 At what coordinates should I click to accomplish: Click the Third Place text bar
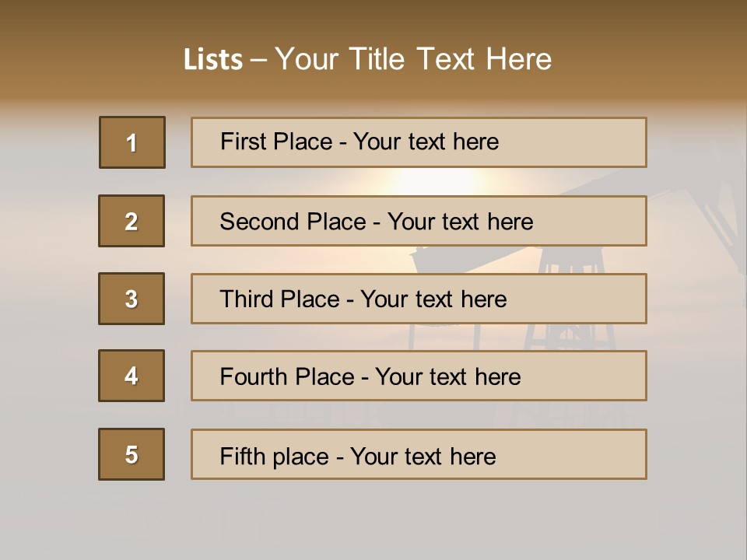(x=419, y=299)
